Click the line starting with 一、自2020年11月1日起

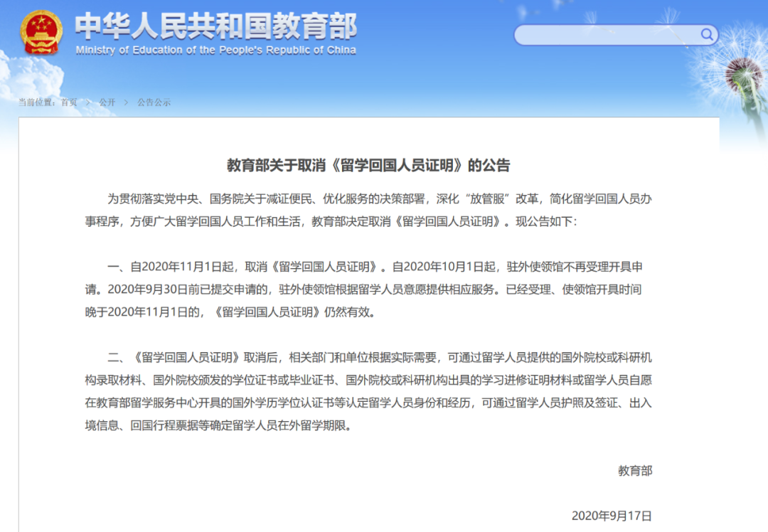pyautogui.click(x=375, y=267)
